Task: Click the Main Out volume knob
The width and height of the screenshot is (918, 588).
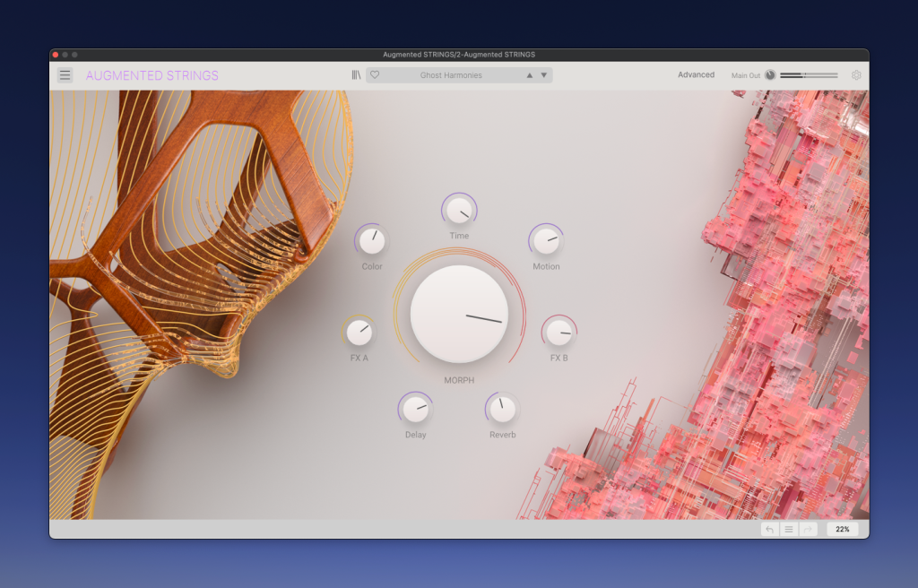Action: [x=770, y=75]
